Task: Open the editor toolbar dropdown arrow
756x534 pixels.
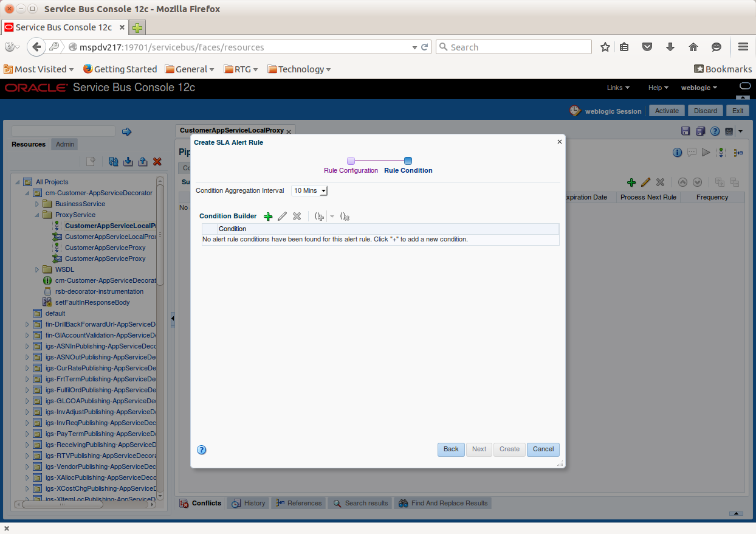Action: point(740,131)
